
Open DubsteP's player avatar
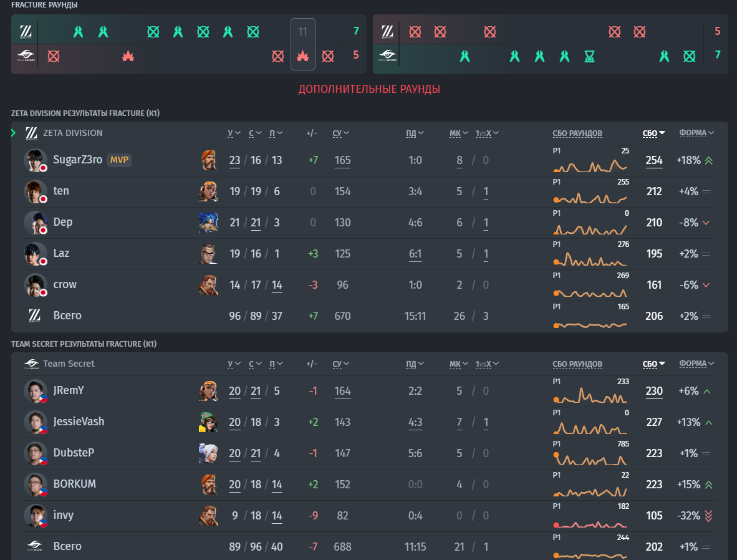click(x=36, y=453)
